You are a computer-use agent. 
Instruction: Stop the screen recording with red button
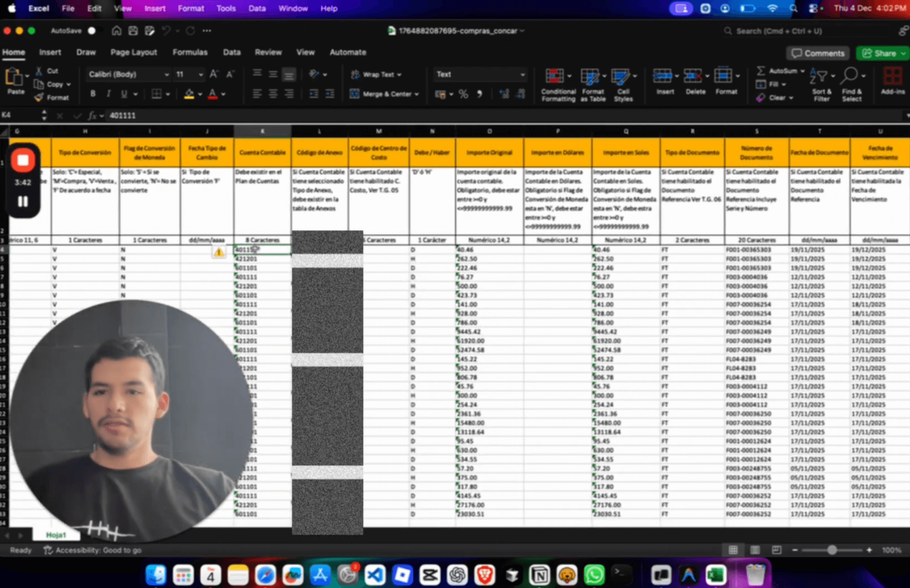point(22,160)
